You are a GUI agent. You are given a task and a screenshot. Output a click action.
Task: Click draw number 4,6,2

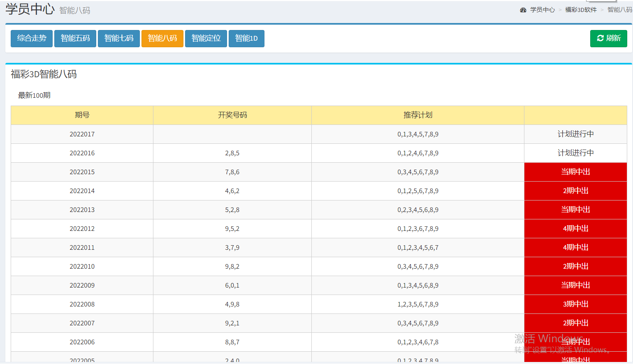[232, 191]
